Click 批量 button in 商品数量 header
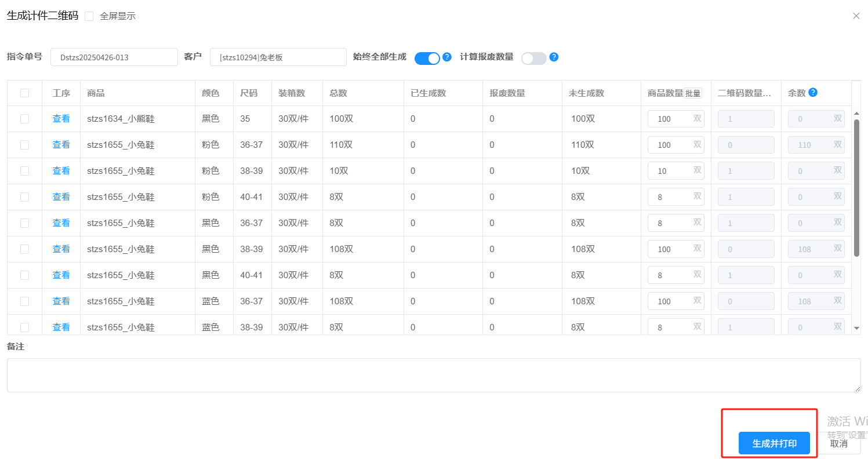The height and width of the screenshot is (459, 868). tap(693, 93)
